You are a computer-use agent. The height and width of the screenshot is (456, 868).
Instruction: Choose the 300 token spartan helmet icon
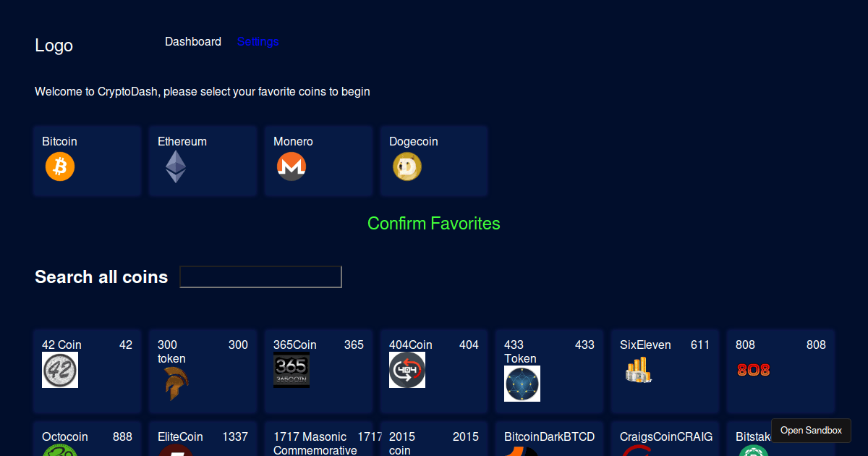(172, 384)
